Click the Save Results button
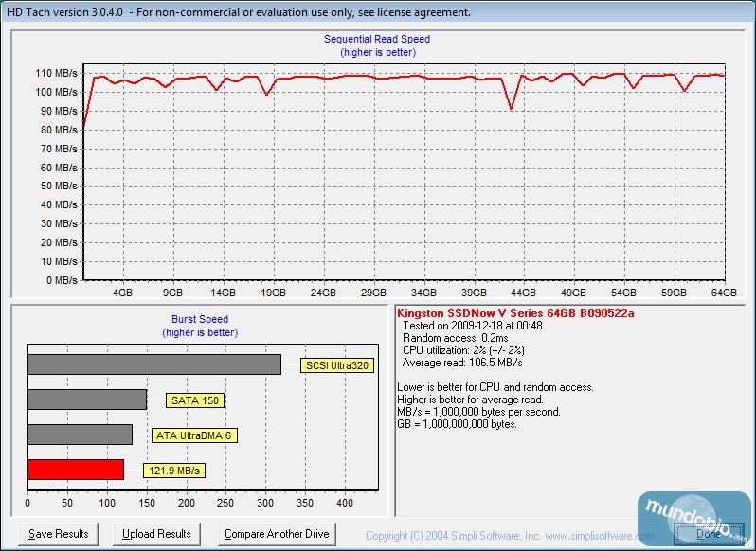This screenshot has width=756, height=551. click(x=59, y=534)
